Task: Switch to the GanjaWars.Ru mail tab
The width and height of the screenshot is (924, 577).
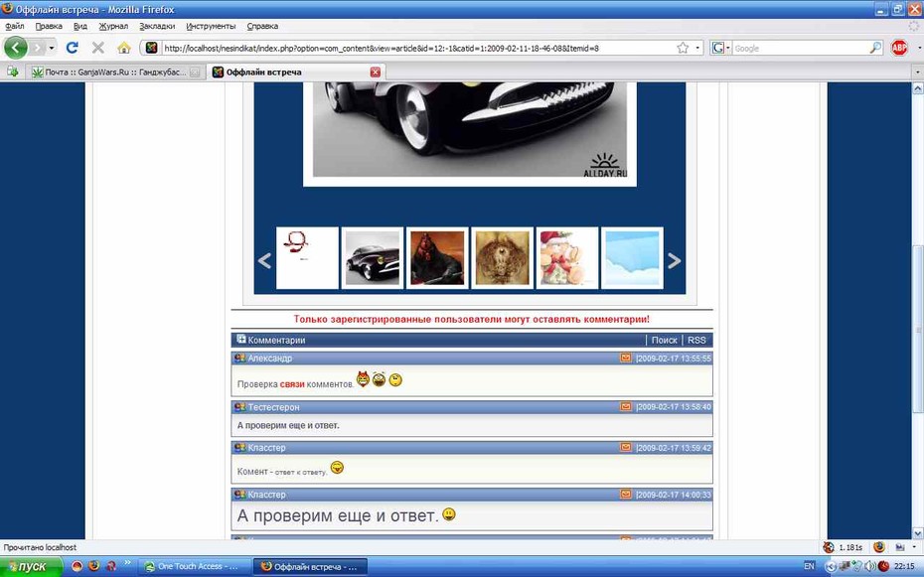Action: (116, 72)
